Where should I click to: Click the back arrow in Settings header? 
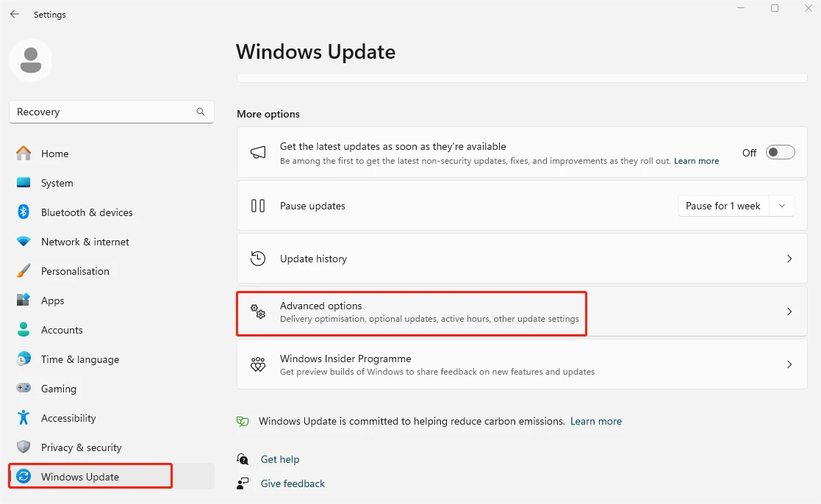[15, 14]
